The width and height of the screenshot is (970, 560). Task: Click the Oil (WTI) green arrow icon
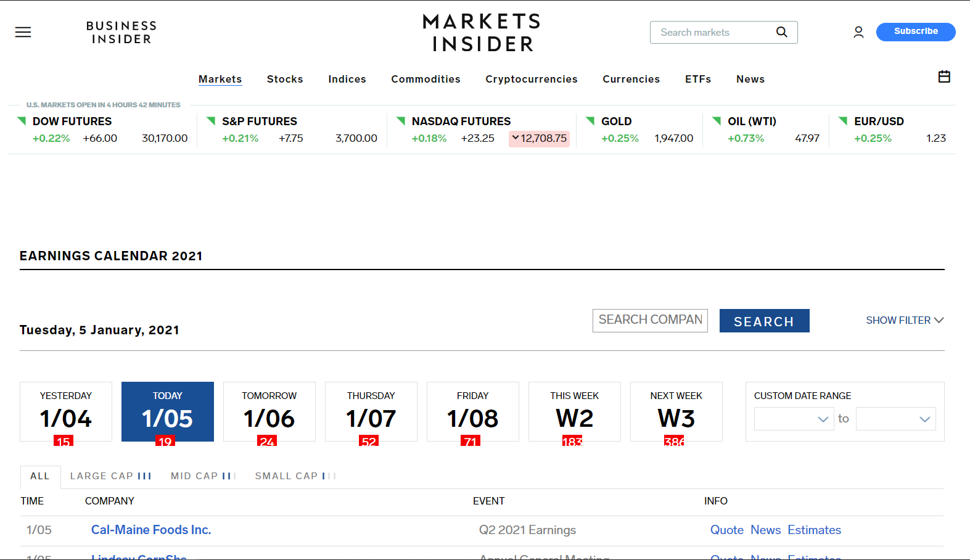coord(717,120)
